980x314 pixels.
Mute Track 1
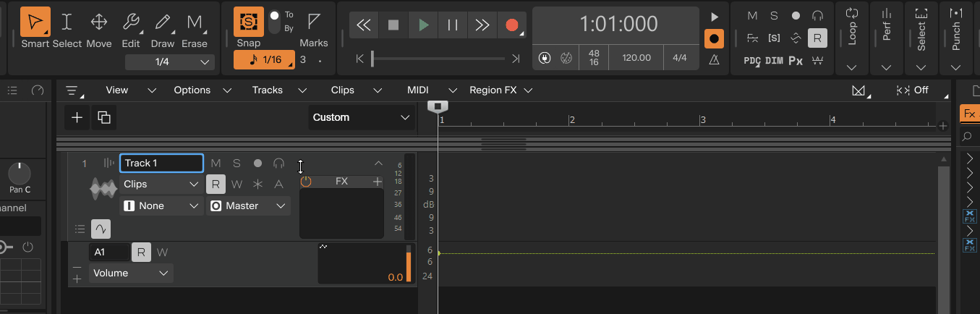216,164
